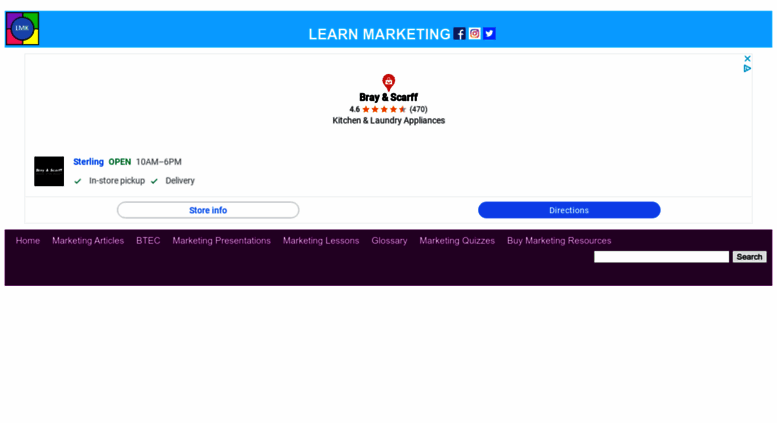Screen dimensions: 777x423
Task: Open Marketing Lessons menu item
Action: click(x=321, y=241)
